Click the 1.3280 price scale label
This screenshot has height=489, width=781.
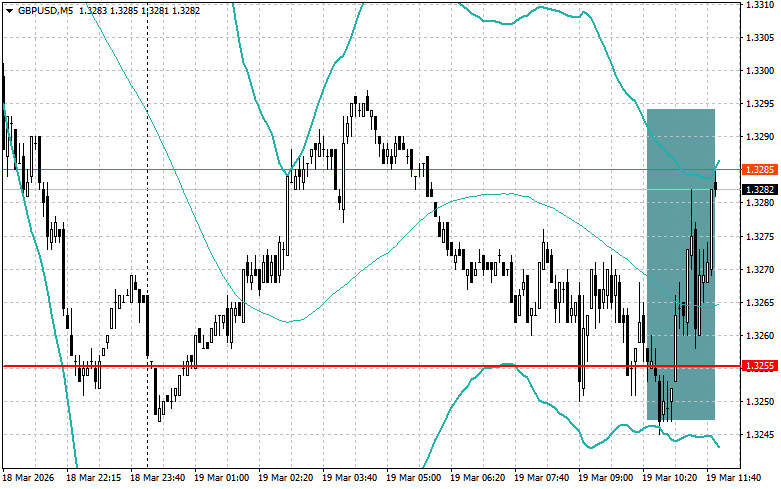coord(760,203)
